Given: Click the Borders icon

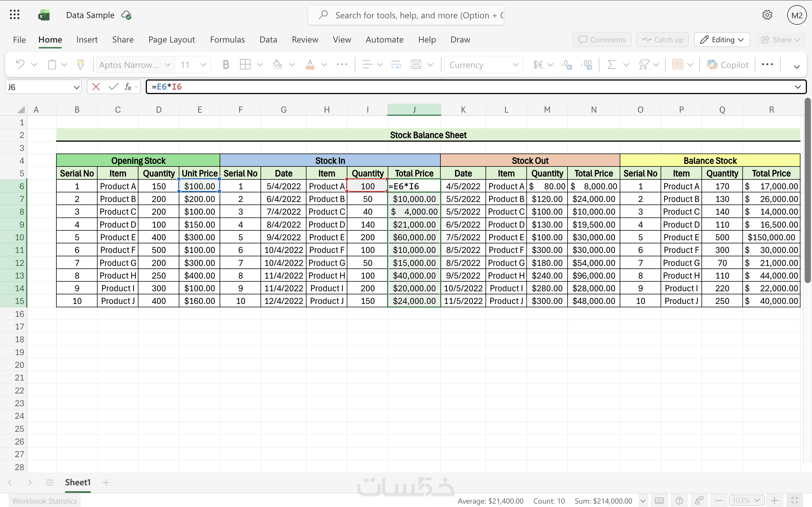Looking at the screenshot, I should 245,65.
